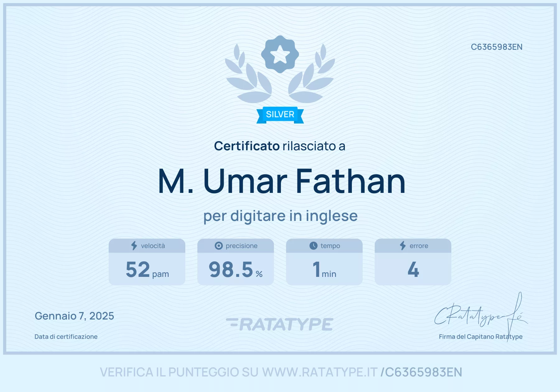Click the certificate code C6365983EN at top right
Viewport: 560px width, 392px height.
tap(497, 47)
